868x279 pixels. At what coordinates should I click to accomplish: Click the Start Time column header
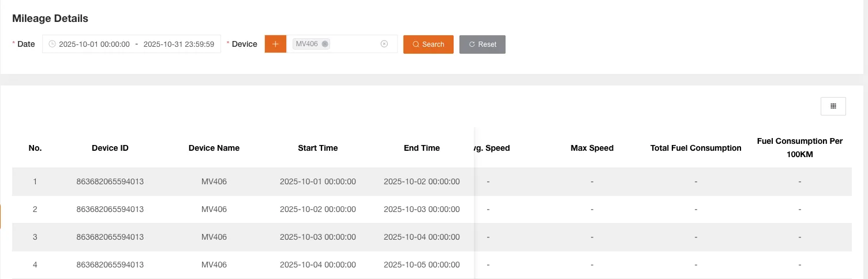318,148
